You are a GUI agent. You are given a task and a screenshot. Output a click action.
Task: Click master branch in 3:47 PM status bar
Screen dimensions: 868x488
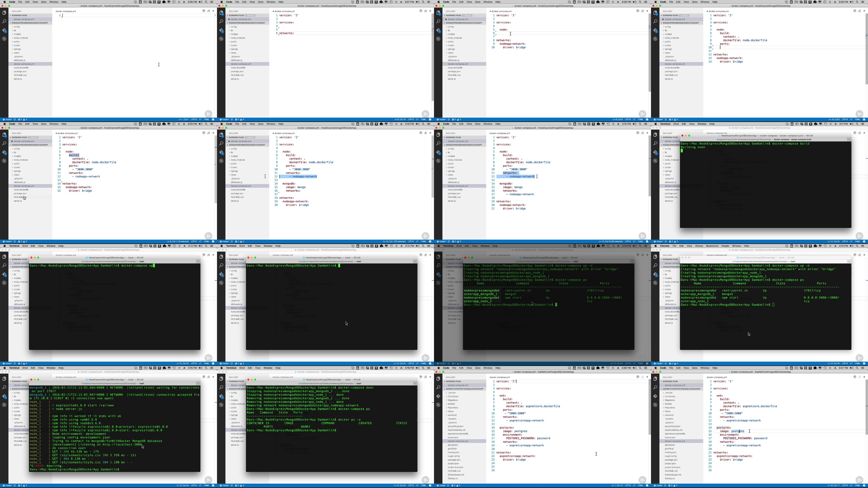point(659,486)
